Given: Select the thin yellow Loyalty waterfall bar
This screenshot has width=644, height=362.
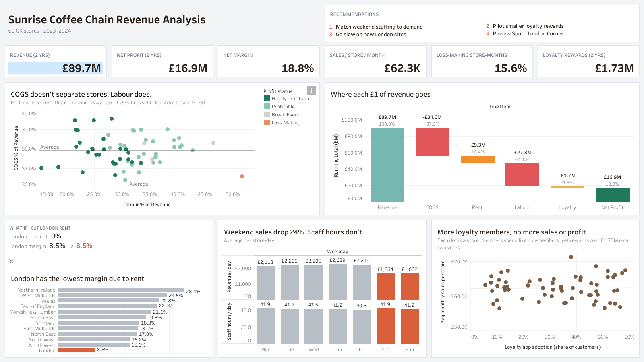Looking at the screenshot, I should pyautogui.click(x=567, y=187).
